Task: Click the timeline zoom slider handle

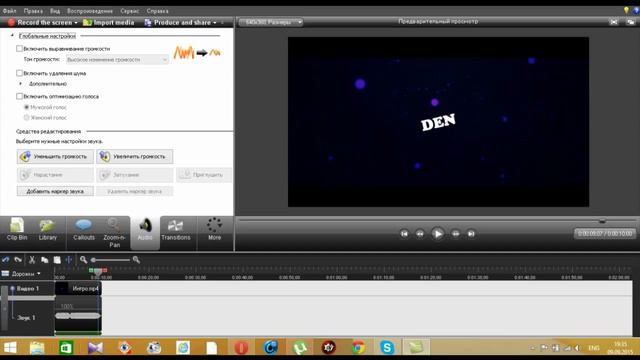Action: click(x=93, y=260)
